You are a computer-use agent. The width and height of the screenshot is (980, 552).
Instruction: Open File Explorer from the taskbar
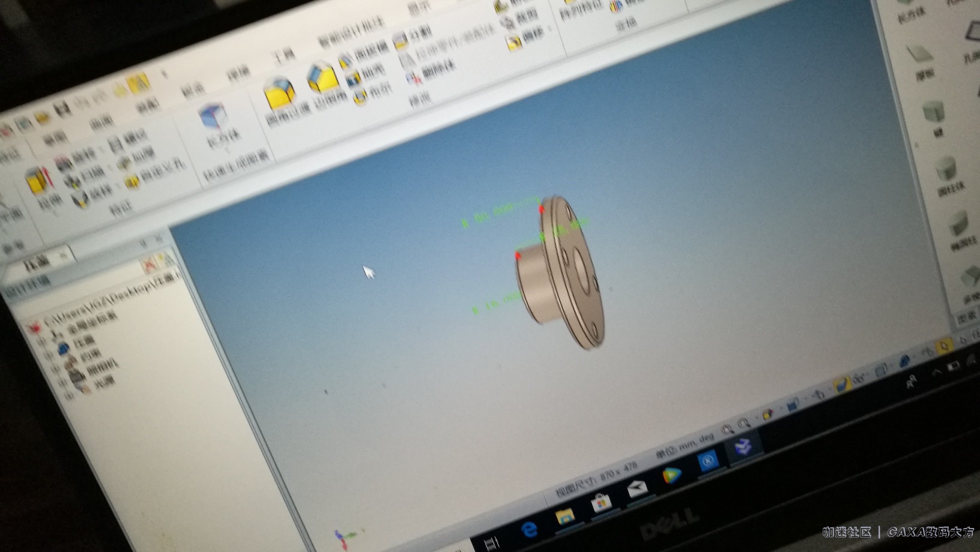coord(564,515)
